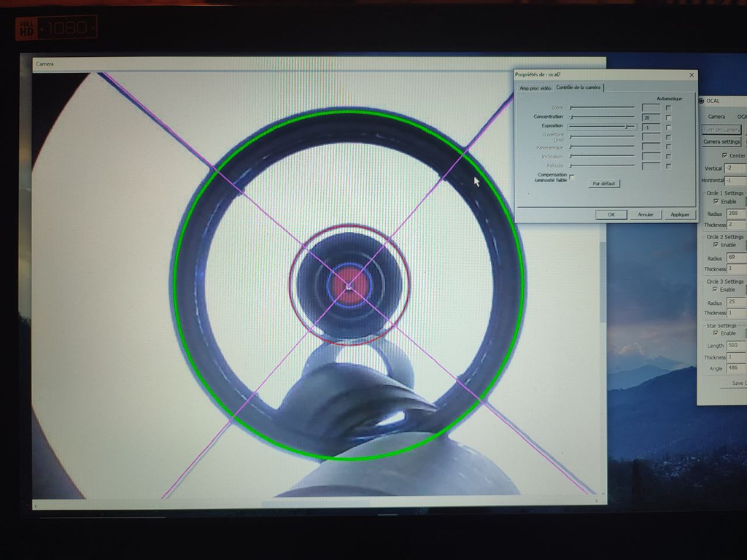Toggle Circle 1 Settings Enable checkbox

click(716, 201)
